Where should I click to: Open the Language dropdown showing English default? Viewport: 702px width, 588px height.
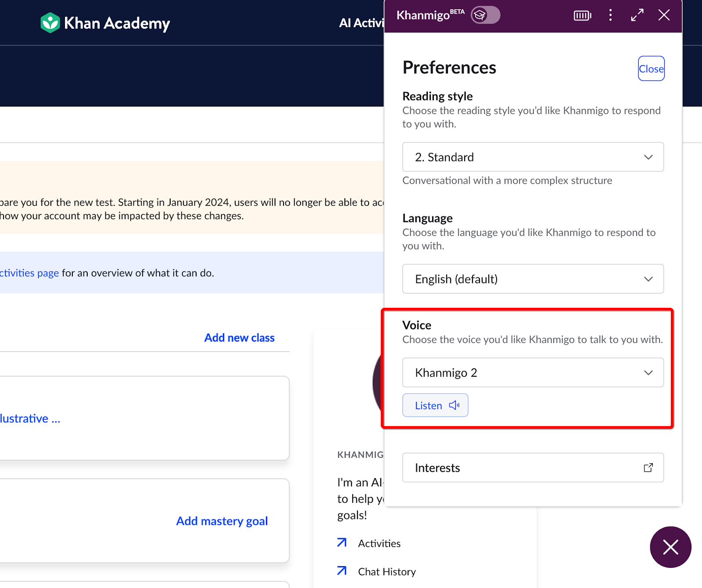[x=532, y=279]
